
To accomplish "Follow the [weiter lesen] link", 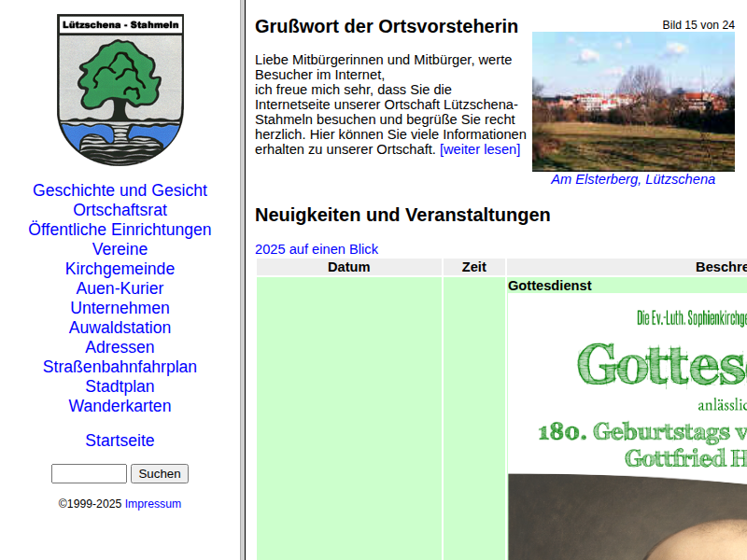I will coord(480,149).
